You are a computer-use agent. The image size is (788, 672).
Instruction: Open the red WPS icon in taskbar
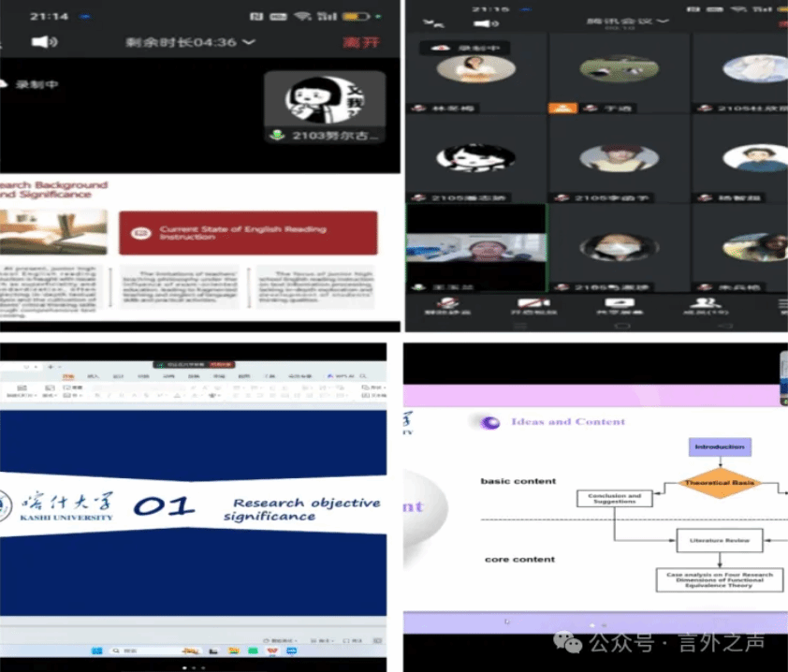coord(270,650)
